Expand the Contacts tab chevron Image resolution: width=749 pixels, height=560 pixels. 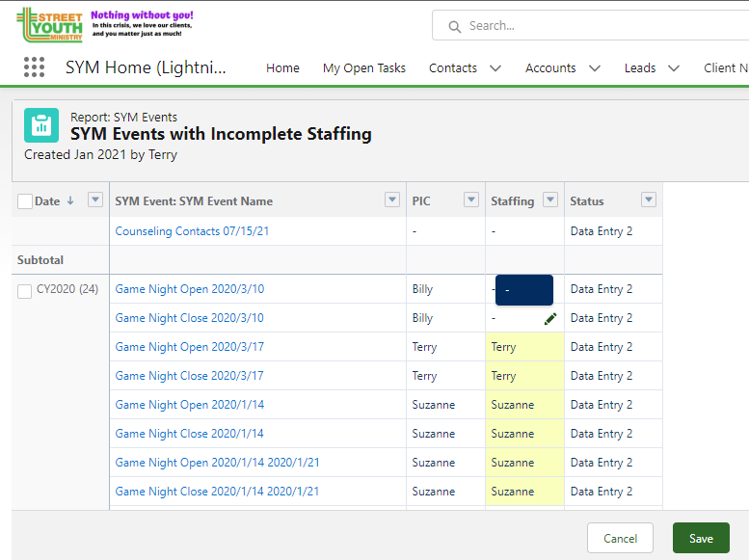tap(495, 68)
